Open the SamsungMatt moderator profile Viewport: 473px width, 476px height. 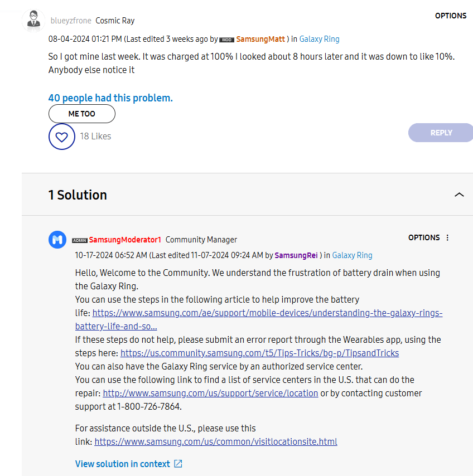[x=261, y=39]
